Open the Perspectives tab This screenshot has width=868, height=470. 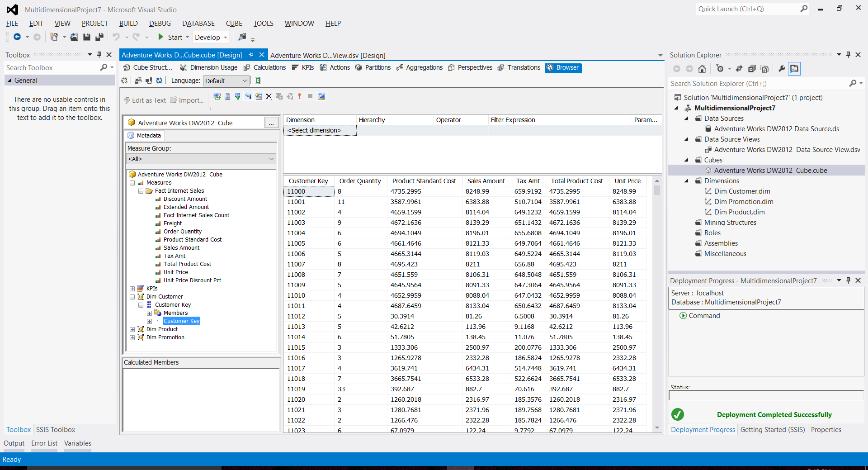[x=470, y=67]
